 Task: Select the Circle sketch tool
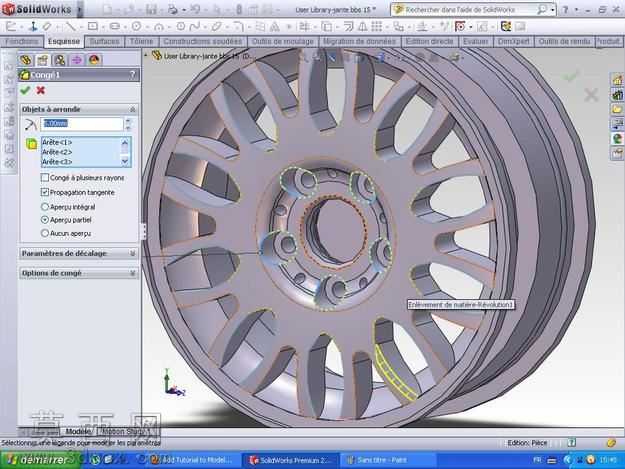[137, 27]
